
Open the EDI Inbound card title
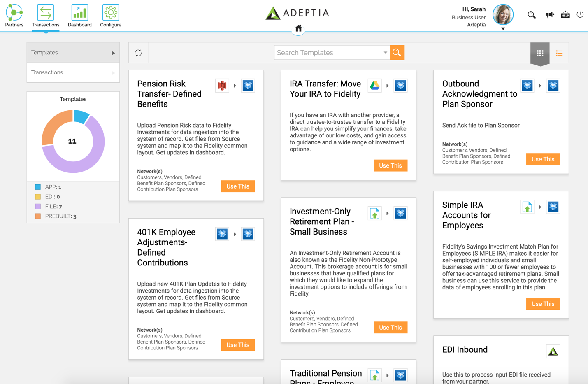tap(465, 350)
